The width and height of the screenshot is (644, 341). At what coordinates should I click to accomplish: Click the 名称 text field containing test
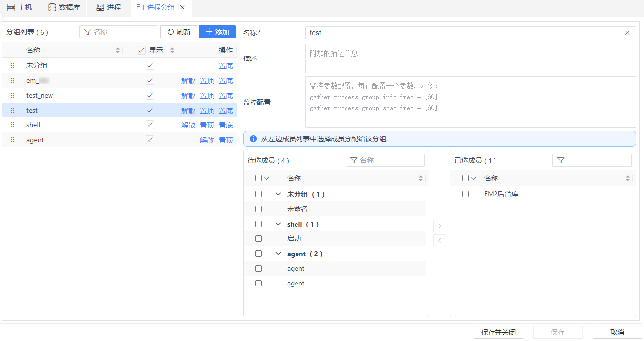coord(471,33)
